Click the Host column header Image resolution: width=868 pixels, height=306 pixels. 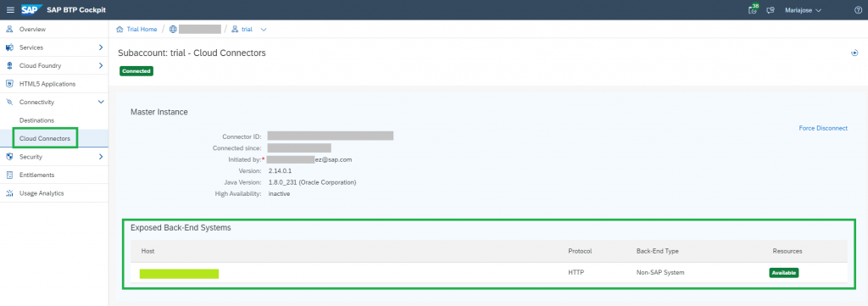click(x=147, y=251)
